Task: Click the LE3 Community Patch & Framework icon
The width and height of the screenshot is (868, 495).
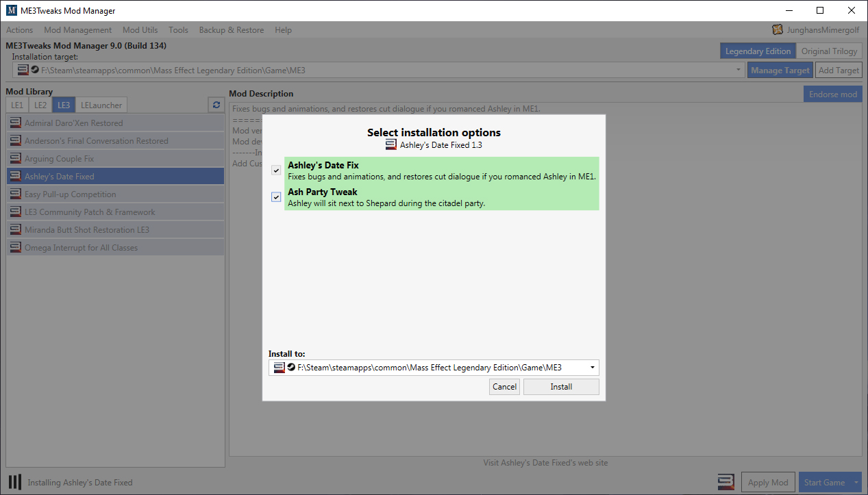Action: (x=15, y=212)
